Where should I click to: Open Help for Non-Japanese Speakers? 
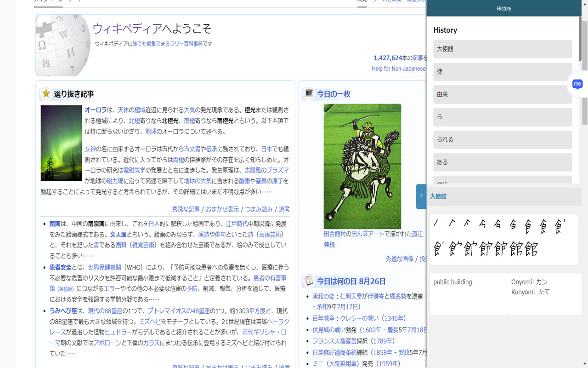(398, 69)
